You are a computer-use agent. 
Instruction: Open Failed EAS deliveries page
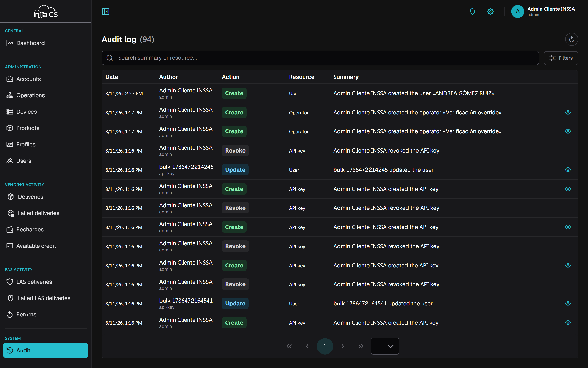tap(46, 298)
